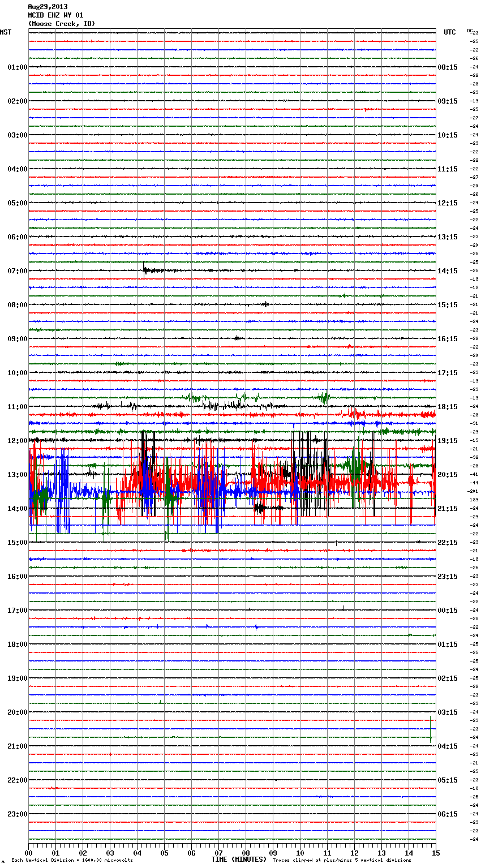The height and width of the screenshot is (868, 481).
Task: Click the 16:15 UTC time label
Action: point(448,339)
